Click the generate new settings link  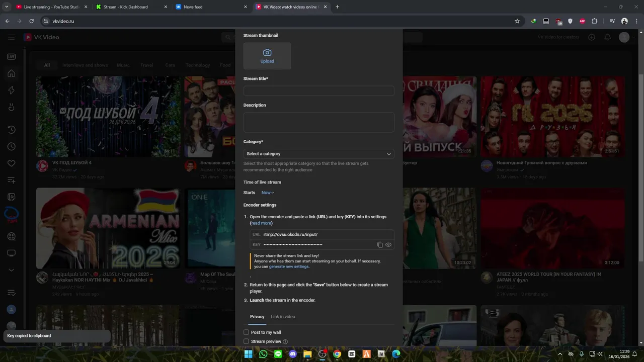pos(289,266)
